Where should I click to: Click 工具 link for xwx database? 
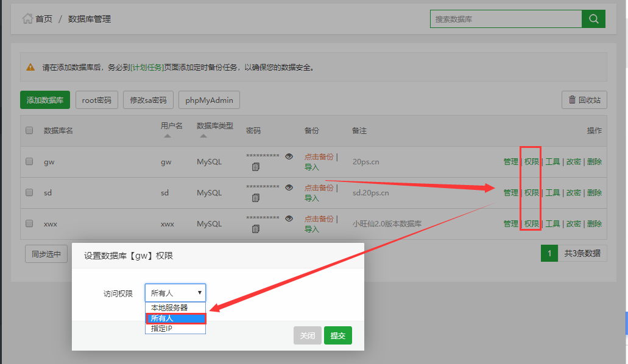552,224
